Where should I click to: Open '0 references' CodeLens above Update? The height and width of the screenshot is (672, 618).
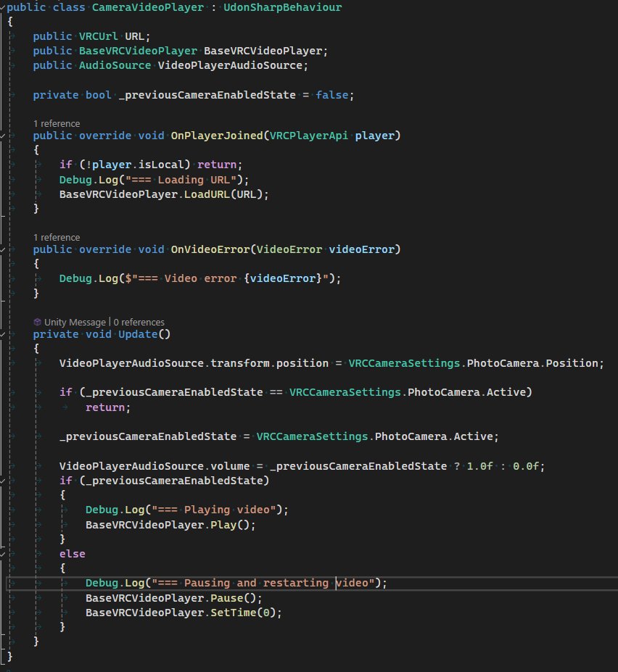pyautogui.click(x=139, y=323)
